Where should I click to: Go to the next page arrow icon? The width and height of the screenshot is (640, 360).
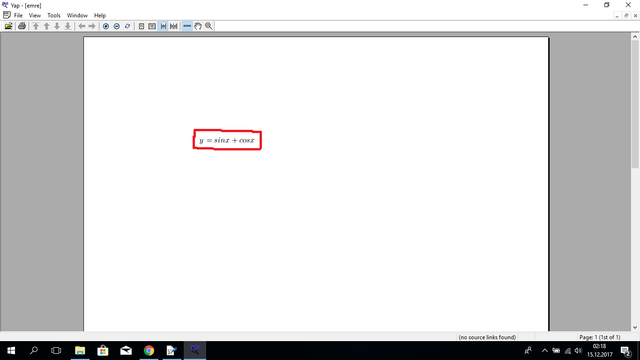click(x=57, y=26)
